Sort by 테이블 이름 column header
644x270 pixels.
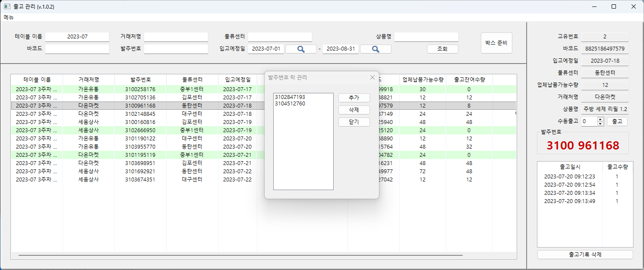pos(37,79)
